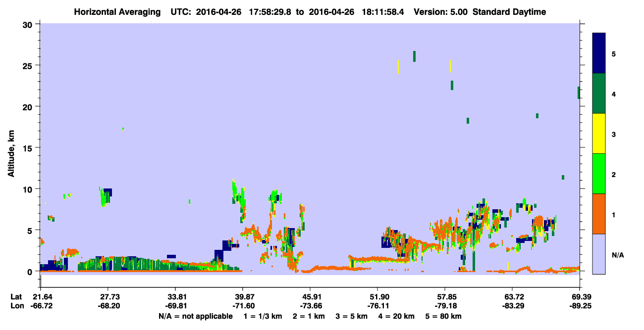
Task: Click the 'Standard Daytime' text in the title
Action: point(509,12)
